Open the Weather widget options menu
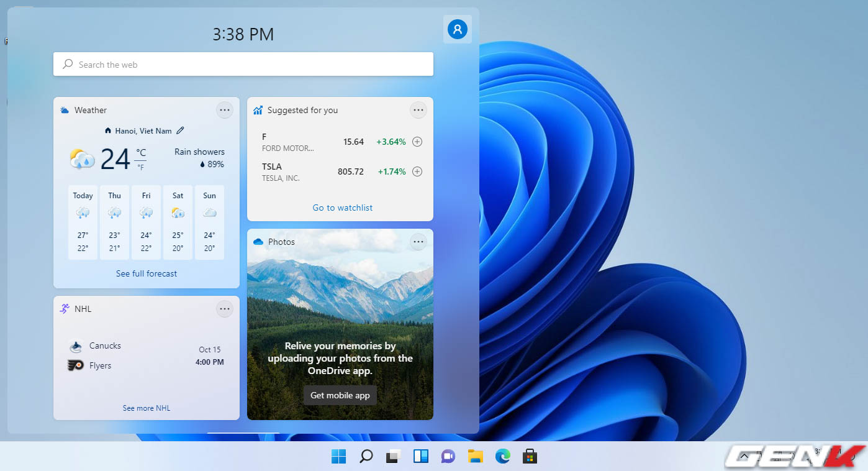The image size is (868, 471). click(x=225, y=110)
